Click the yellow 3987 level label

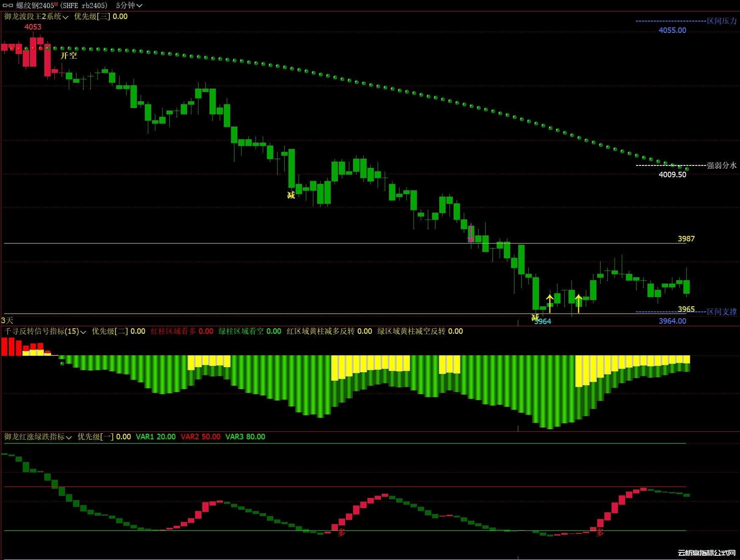click(x=686, y=239)
